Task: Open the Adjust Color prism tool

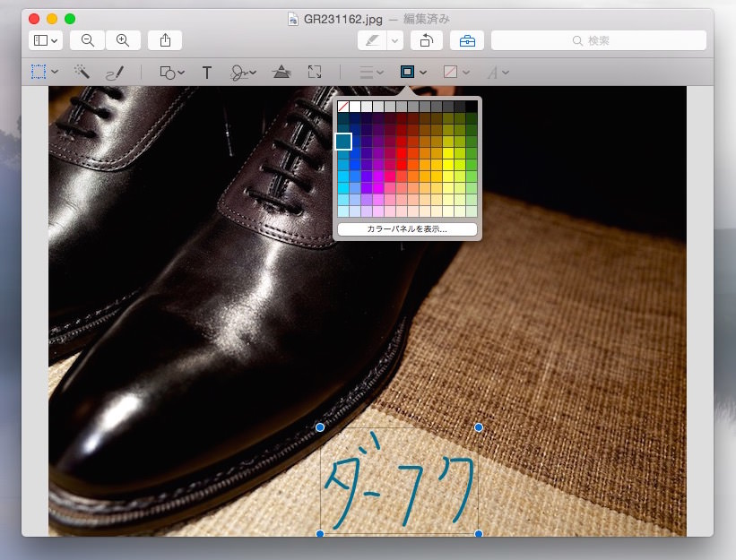Action: [x=281, y=73]
